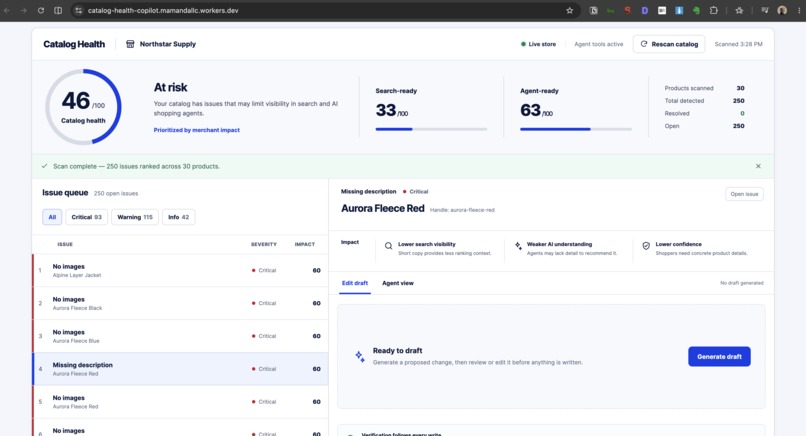Click the sparkle icon next to Ready to draft
Viewport: 806px width, 436px height.
click(x=360, y=356)
